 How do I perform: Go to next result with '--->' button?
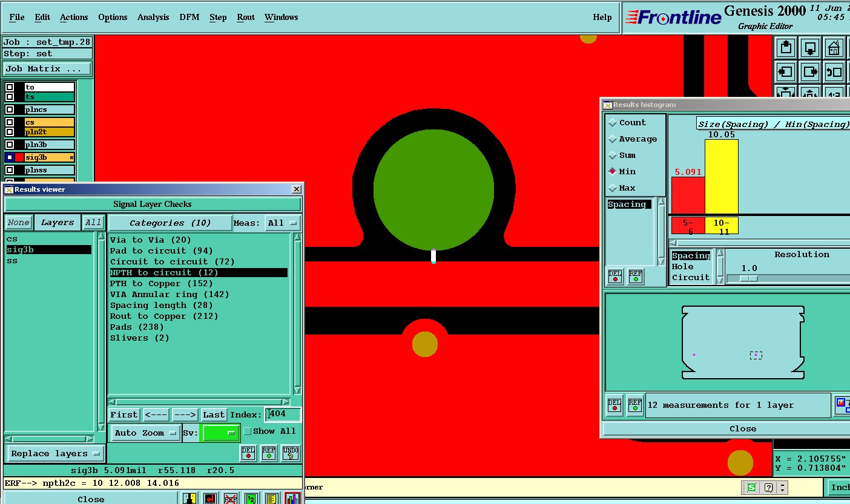tap(185, 414)
